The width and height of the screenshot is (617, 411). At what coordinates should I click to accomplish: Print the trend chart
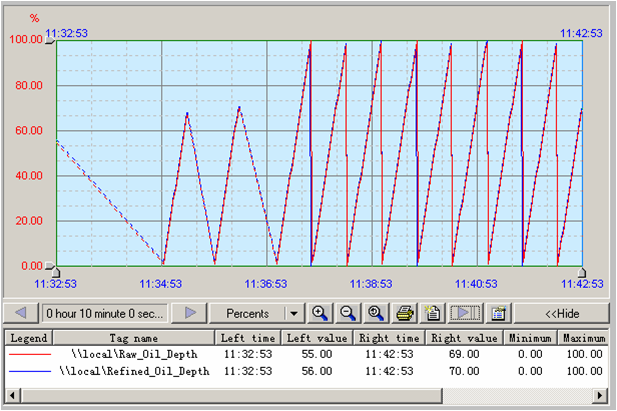405,313
